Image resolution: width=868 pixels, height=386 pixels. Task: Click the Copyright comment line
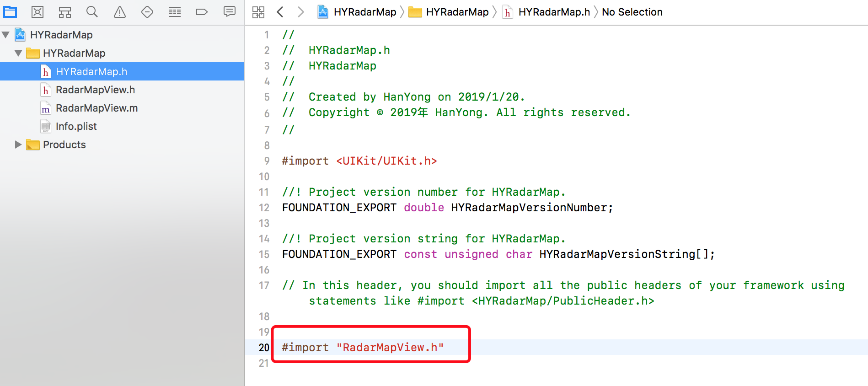[x=456, y=113]
